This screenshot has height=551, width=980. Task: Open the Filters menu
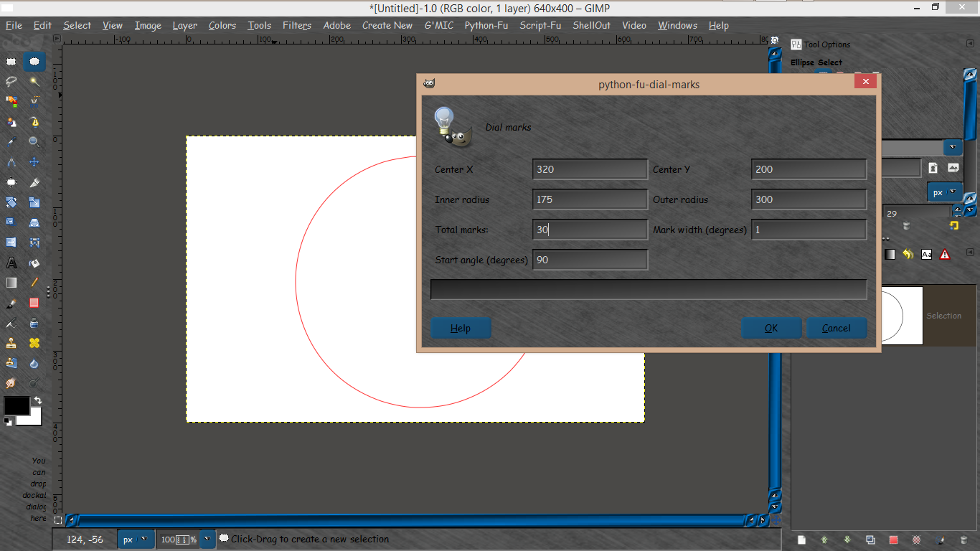(x=296, y=25)
